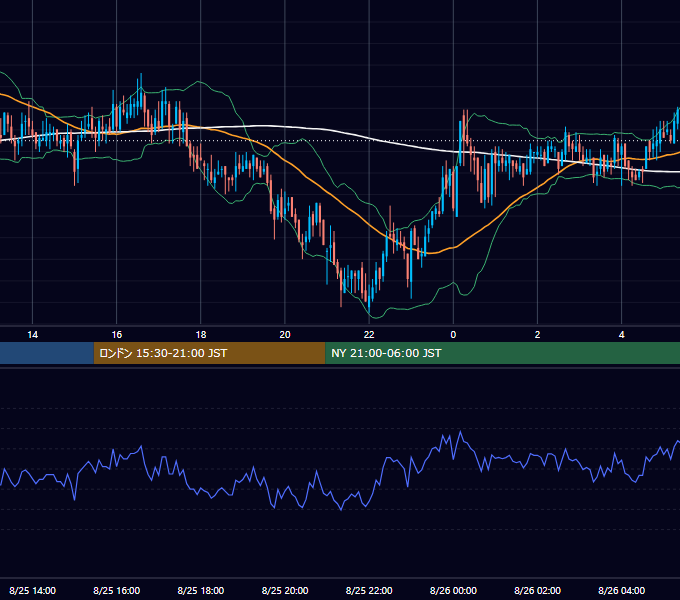Click the 8/25 16:00 label on oscillator axis

click(117, 590)
